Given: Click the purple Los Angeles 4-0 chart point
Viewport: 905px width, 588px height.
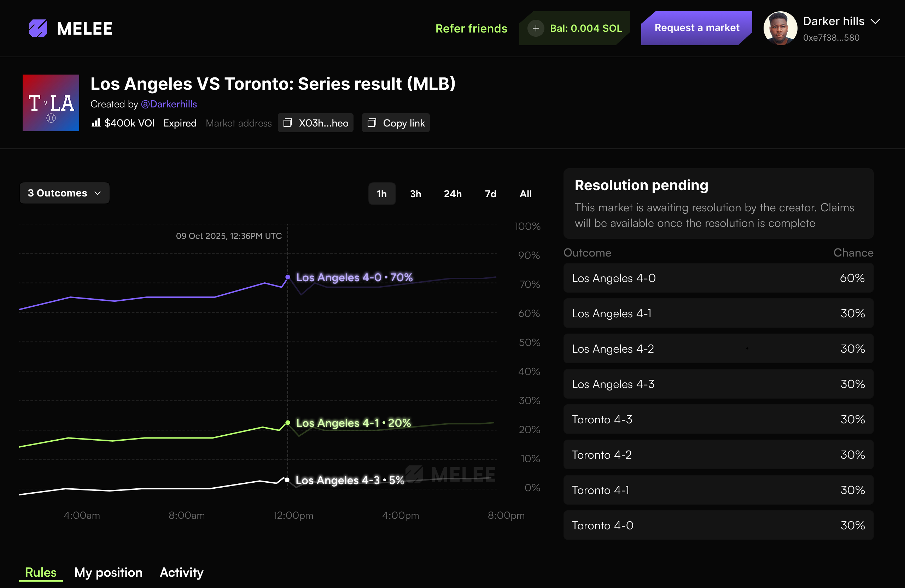Looking at the screenshot, I should coord(288,277).
